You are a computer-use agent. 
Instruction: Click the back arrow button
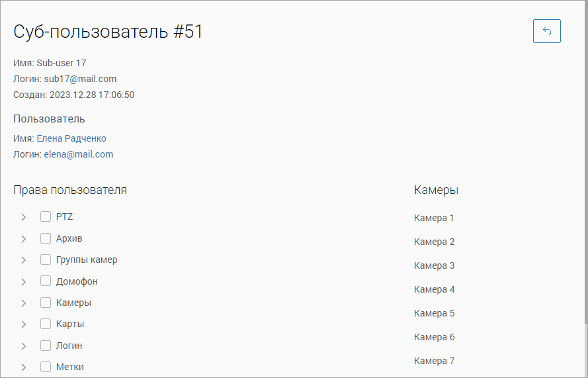[546, 31]
